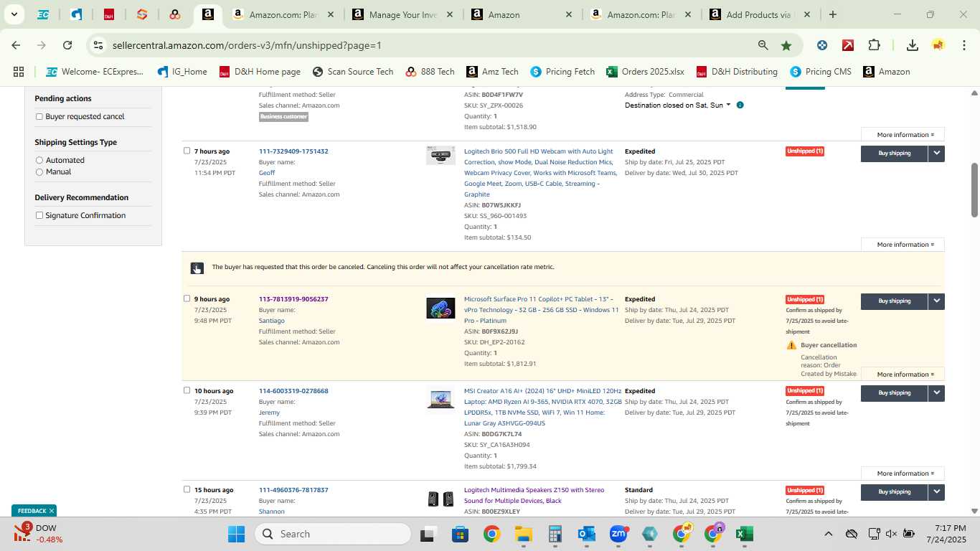Select checkbox for order 111-7329409-1751432
The height and width of the screenshot is (551, 980).
(187, 151)
